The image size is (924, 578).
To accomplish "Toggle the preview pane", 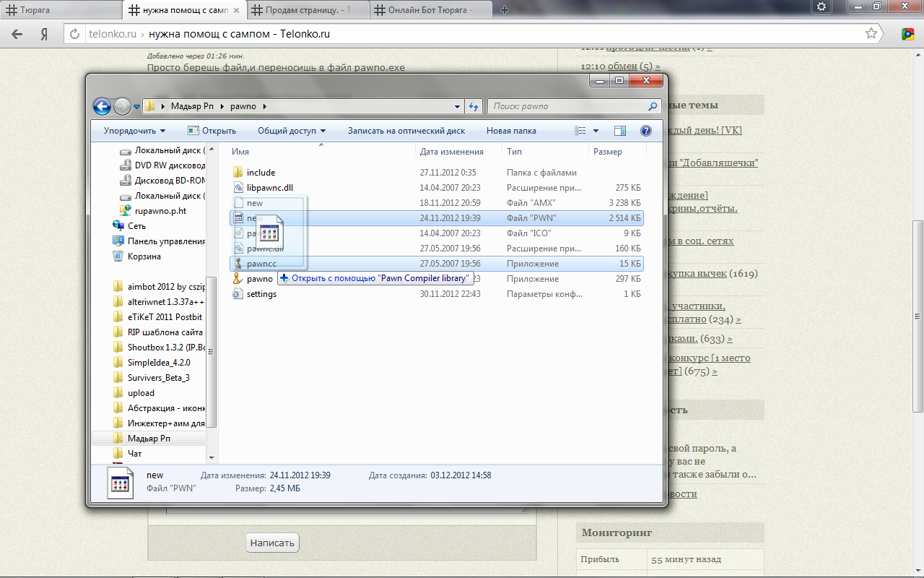I will [619, 131].
